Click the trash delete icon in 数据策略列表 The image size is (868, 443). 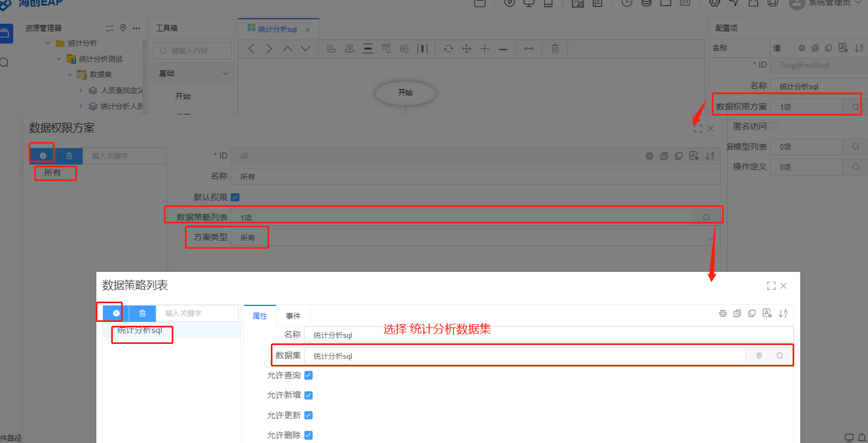point(143,313)
